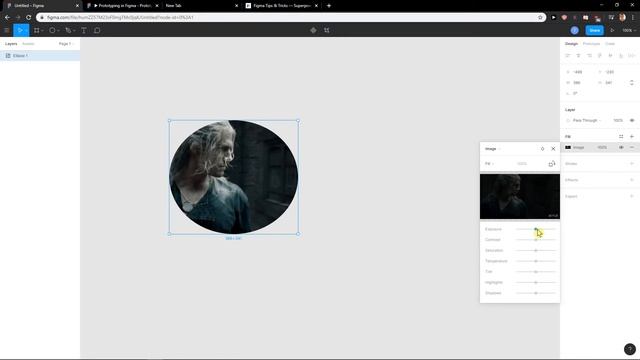Open the Frame tool dropdown arrow
This screenshot has height=360, width=640.
pyautogui.click(x=42, y=31)
